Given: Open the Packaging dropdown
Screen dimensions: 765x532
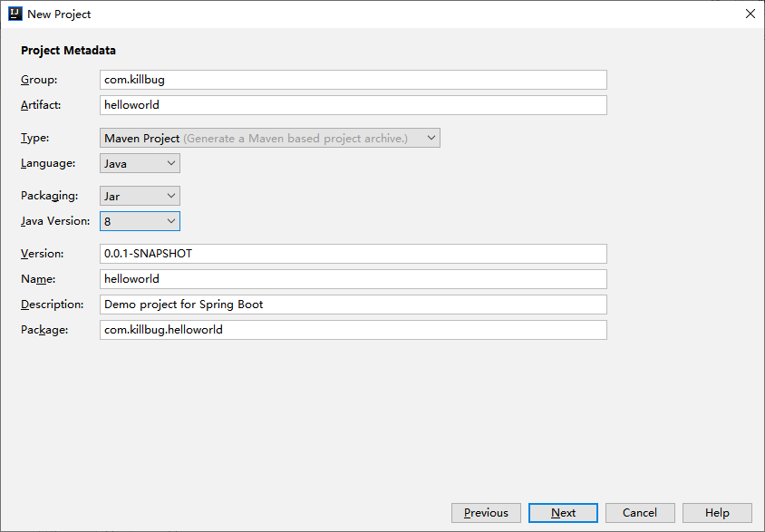Looking at the screenshot, I should click(x=168, y=196).
